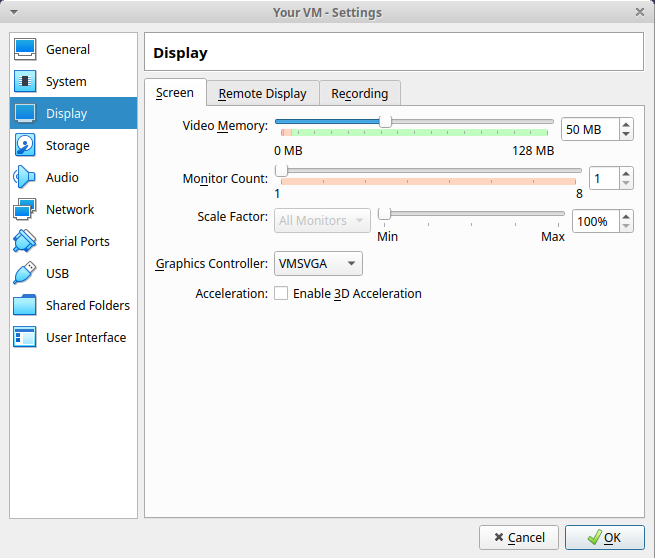Open the Graphics Controller VMSVGA dropdown

tap(318, 264)
